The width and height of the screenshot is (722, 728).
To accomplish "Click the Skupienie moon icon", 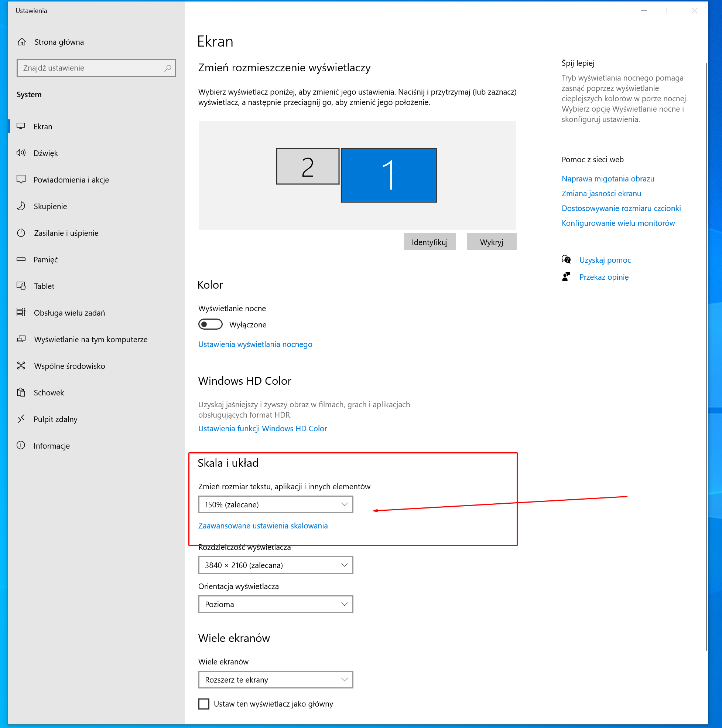I will coord(21,206).
